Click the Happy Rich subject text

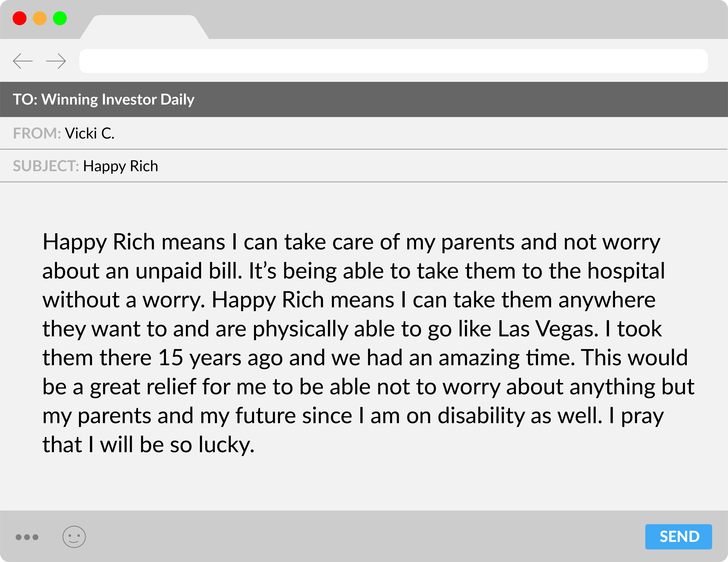(x=120, y=166)
